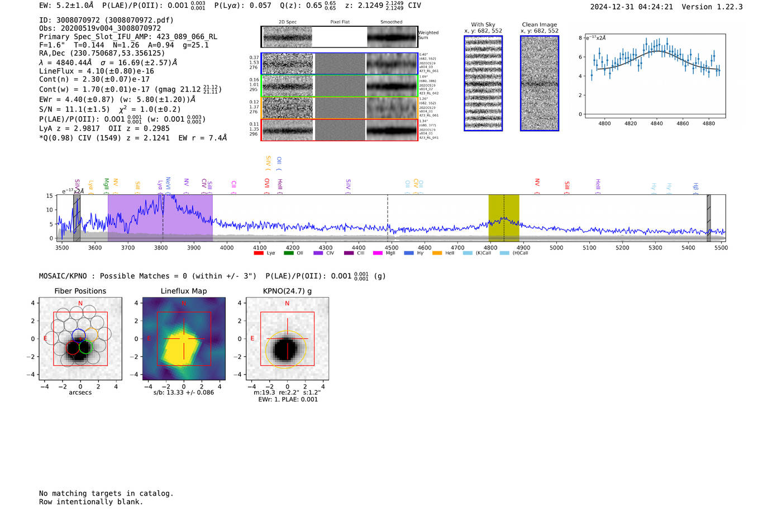Open the KPNO(24.7) g image
The height and width of the screenshot is (532, 782).
pyautogui.click(x=287, y=338)
